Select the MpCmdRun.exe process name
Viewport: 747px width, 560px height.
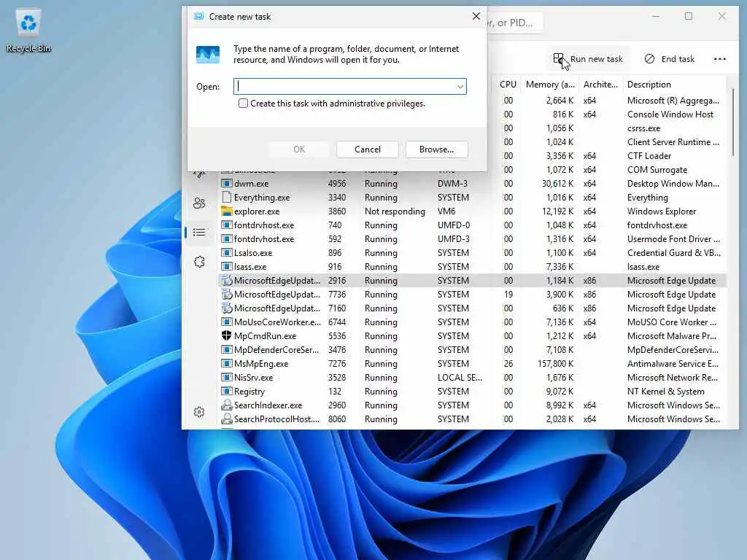click(x=265, y=335)
